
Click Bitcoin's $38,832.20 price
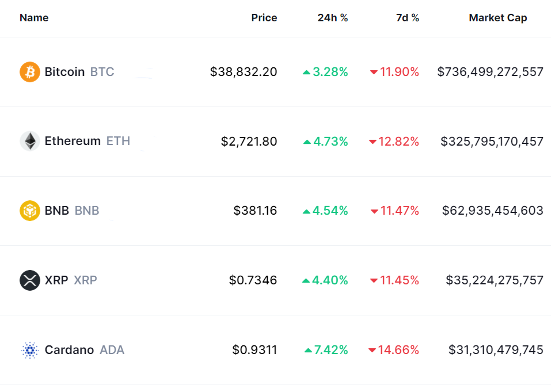pyautogui.click(x=244, y=72)
